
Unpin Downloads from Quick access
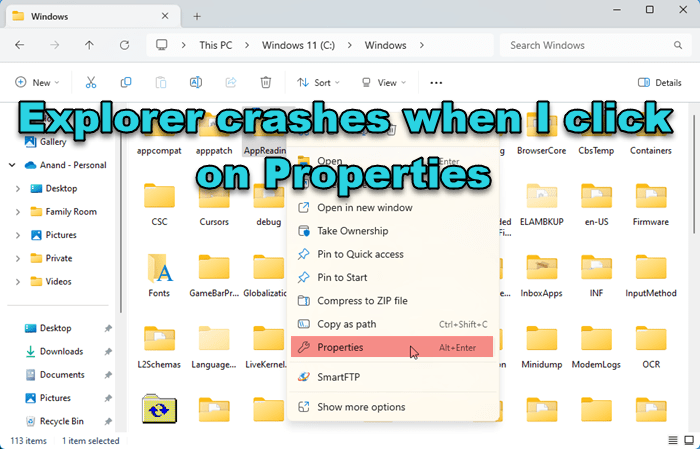(x=108, y=351)
